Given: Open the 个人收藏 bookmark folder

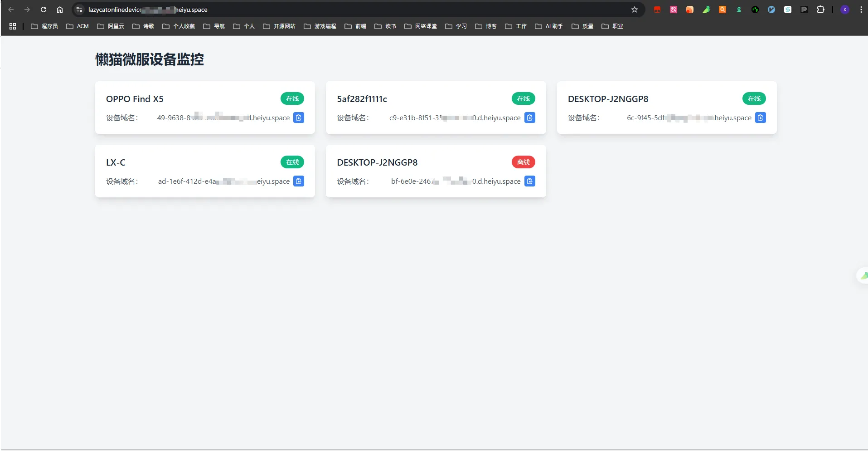Looking at the screenshot, I should coord(179,26).
